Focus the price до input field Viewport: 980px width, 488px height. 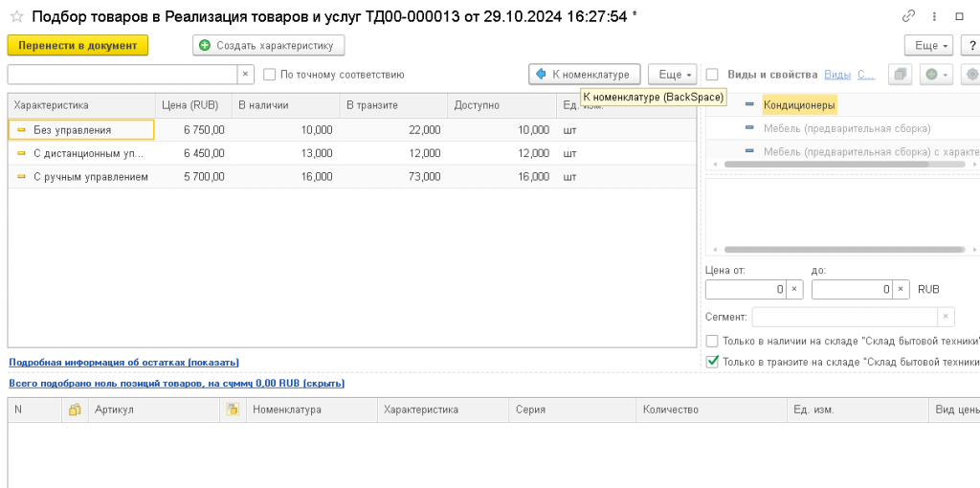tap(852, 289)
